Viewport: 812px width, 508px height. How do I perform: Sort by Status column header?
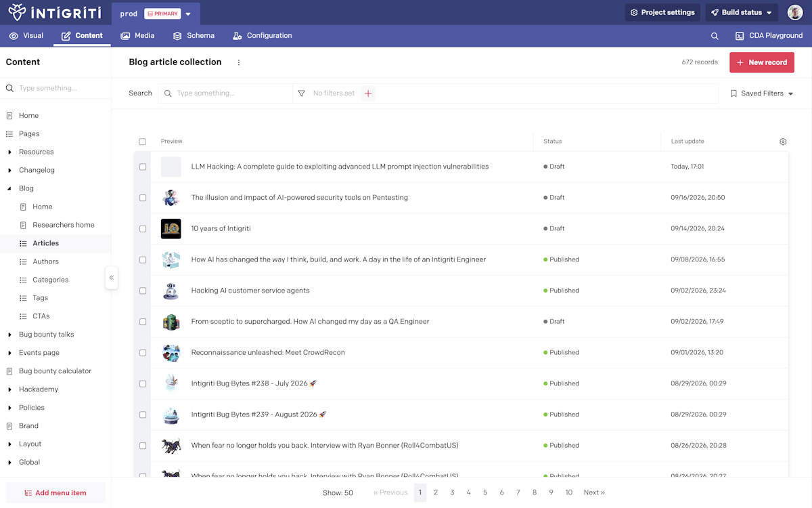pos(553,142)
